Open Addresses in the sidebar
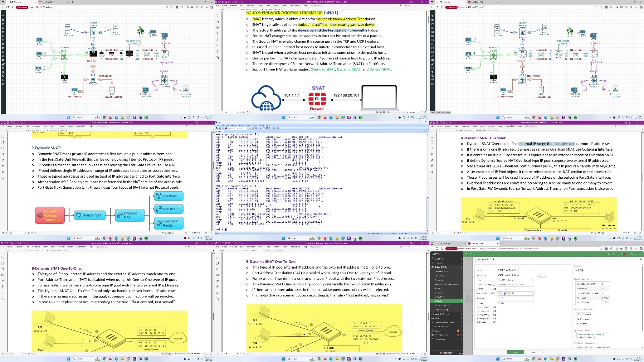Image resolution: width=644 pixels, height=362 pixels. tap(439, 280)
